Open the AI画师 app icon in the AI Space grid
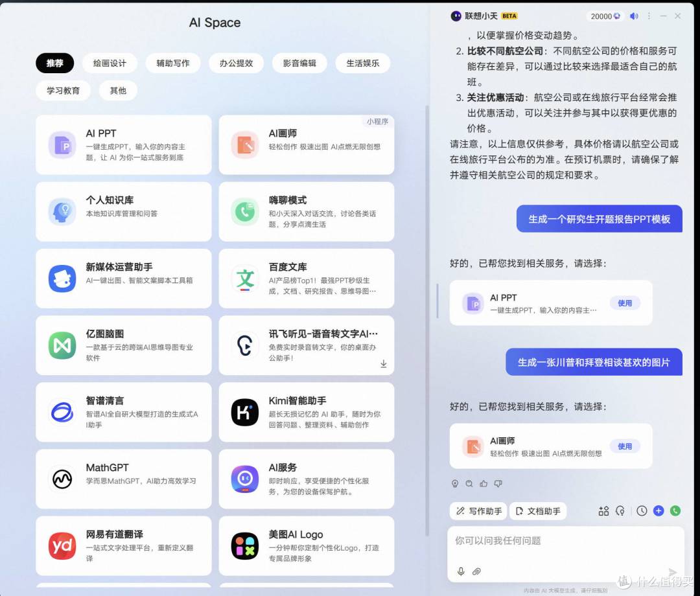 pyautogui.click(x=244, y=144)
